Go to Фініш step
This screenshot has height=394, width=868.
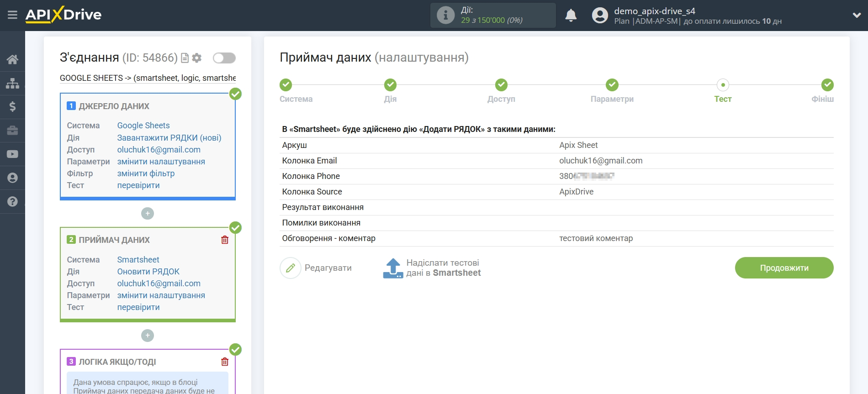[827, 85]
